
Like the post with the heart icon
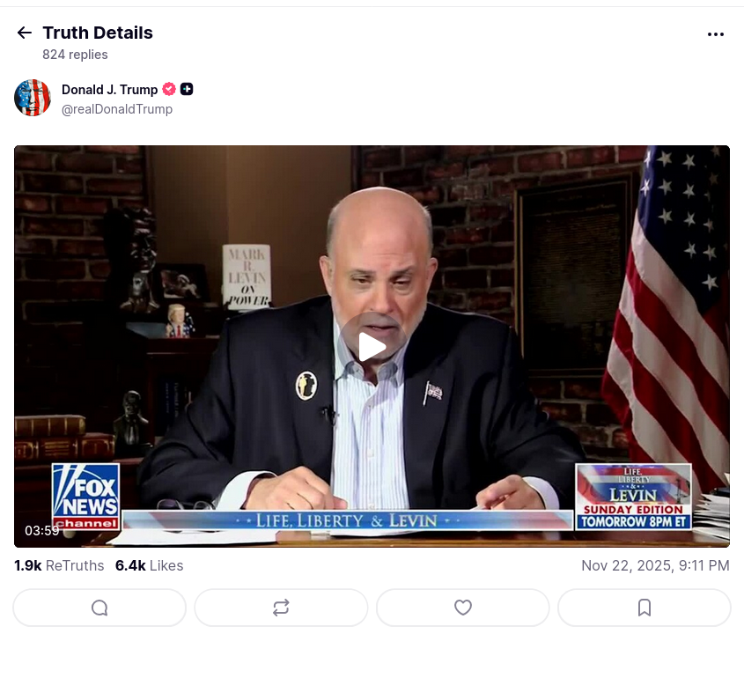462,608
